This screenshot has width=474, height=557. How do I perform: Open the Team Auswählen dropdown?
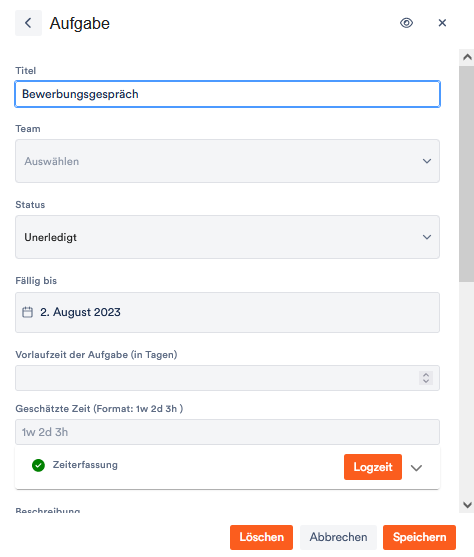pyautogui.click(x=227, y=161)
